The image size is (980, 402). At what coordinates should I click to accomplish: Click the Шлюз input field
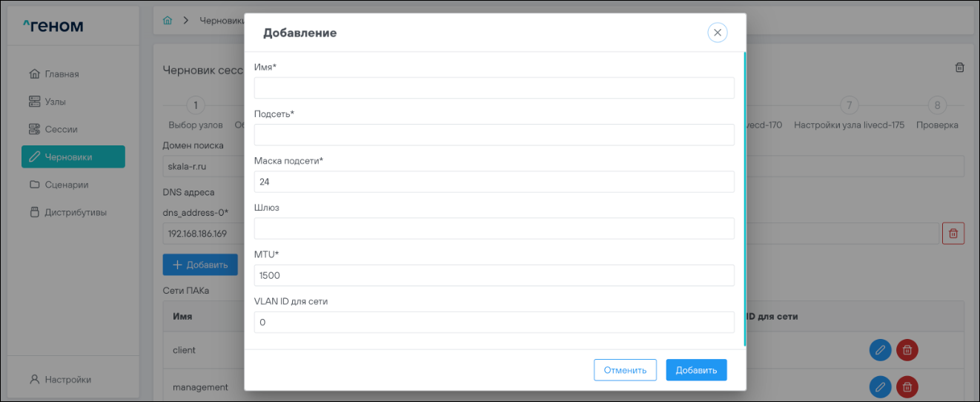(x=494, y=228)
